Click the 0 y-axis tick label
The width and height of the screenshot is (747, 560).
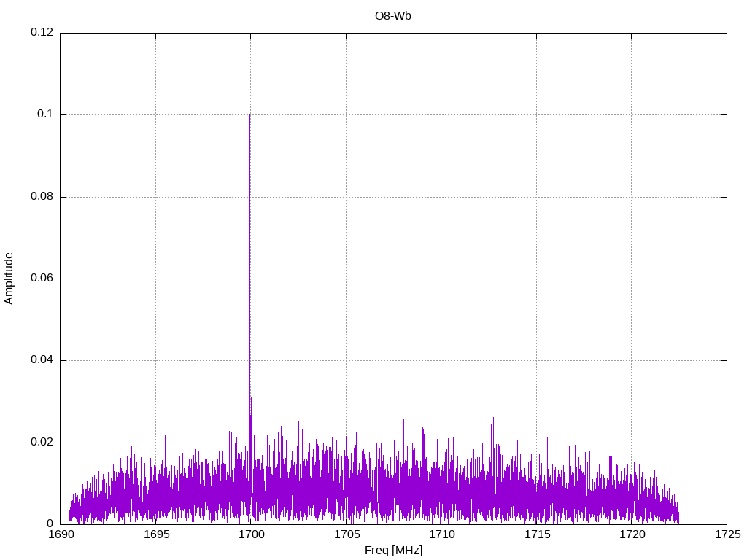[x=50, y=524]
